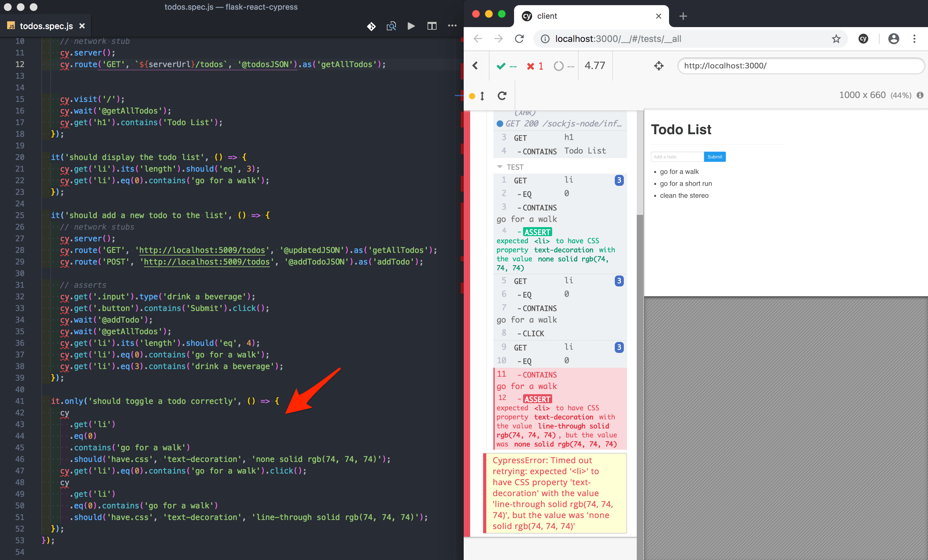Click the Add a todo input field
This screenshot has width=928, height=560.
(677, 156)
